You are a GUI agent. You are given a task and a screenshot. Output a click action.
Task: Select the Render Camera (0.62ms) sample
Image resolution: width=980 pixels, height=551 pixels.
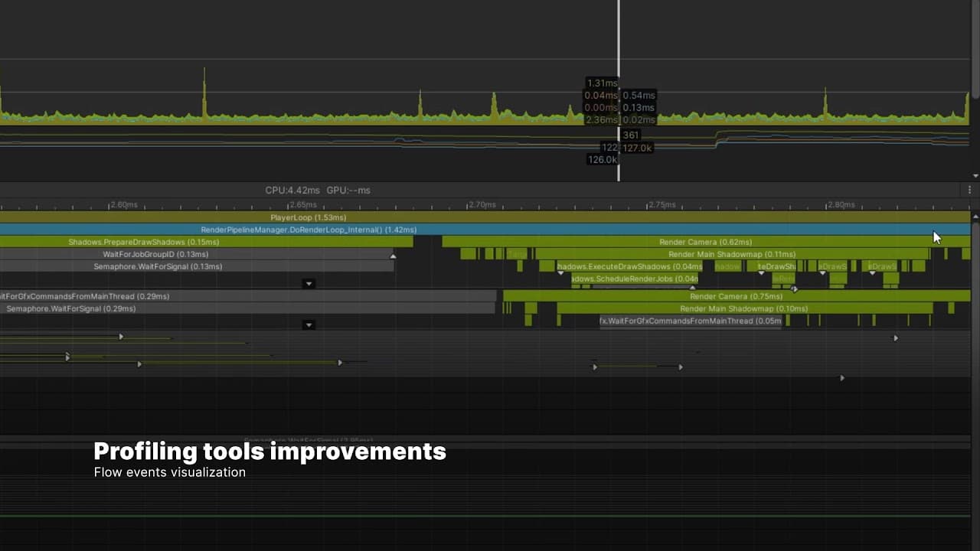pyautogui.click(x=706, y=242)
